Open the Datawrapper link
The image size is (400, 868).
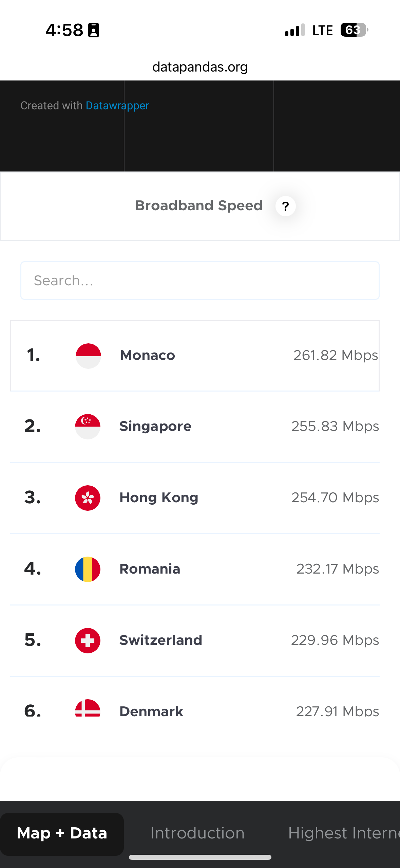[x=117, y=106]
